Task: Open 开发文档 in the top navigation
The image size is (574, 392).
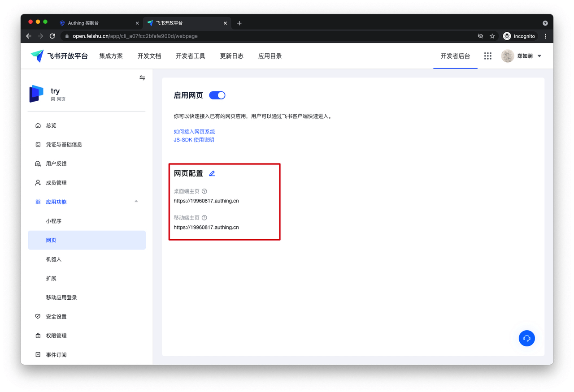Action: (149, 56)
